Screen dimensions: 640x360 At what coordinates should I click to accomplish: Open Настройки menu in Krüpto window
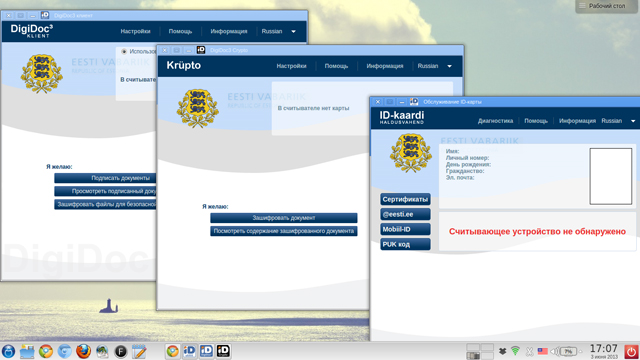(291, 66)
